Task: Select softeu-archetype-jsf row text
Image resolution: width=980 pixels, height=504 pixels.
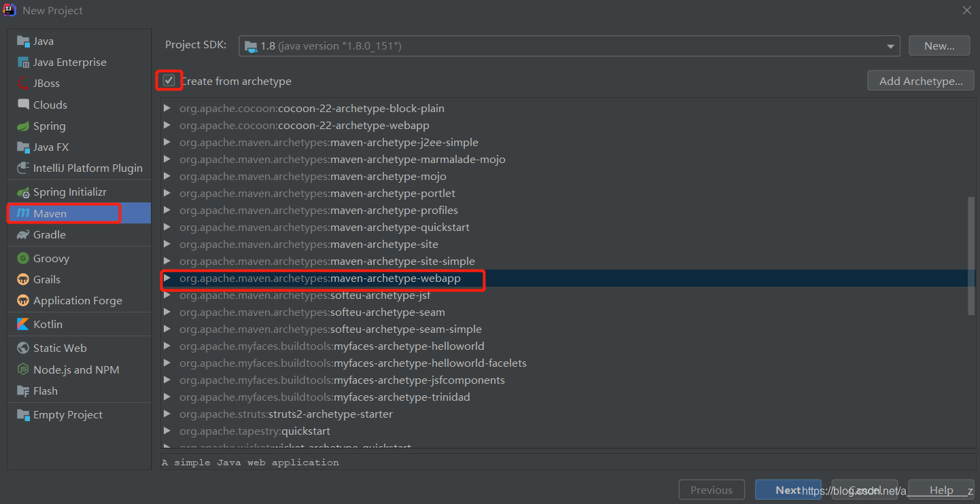Action: coord(305,295)
